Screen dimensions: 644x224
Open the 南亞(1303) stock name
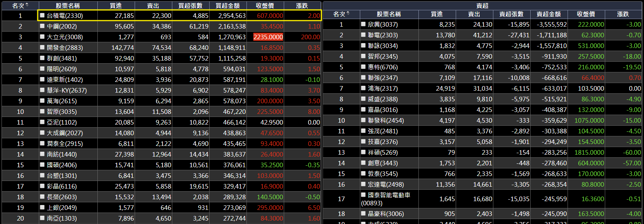[62, 218]
